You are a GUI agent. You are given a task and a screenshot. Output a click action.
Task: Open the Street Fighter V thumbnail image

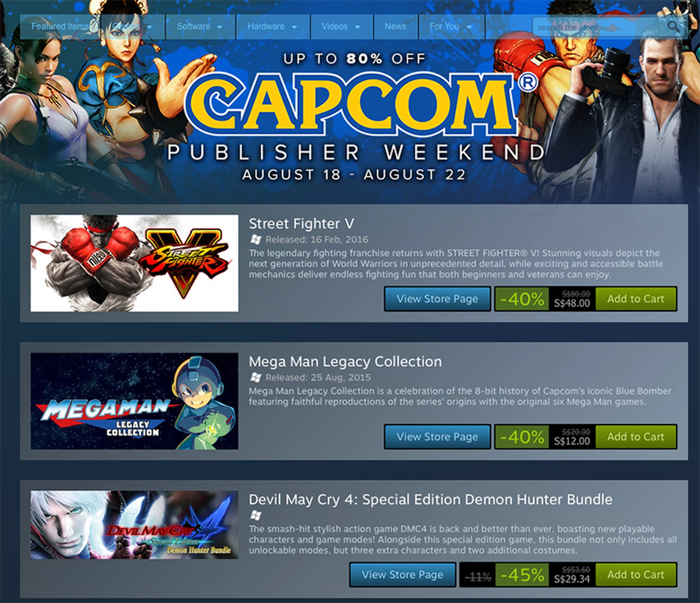click(135, 263)
